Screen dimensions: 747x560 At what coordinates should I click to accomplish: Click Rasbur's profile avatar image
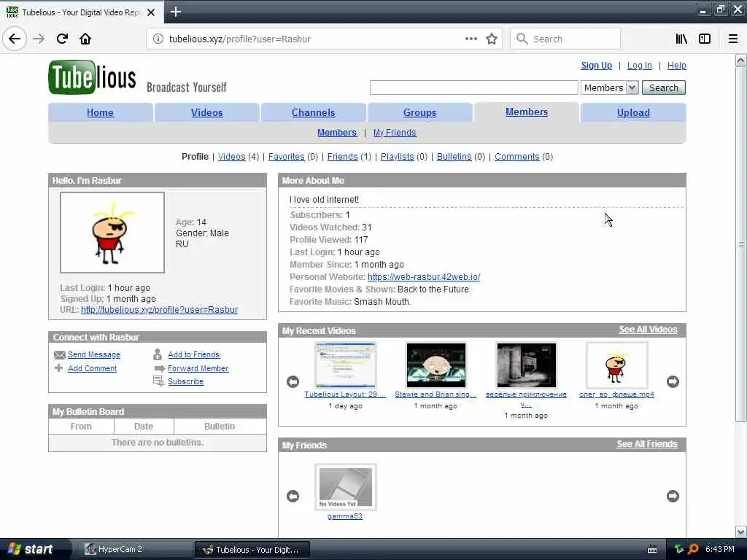click(x=112, y=233)
